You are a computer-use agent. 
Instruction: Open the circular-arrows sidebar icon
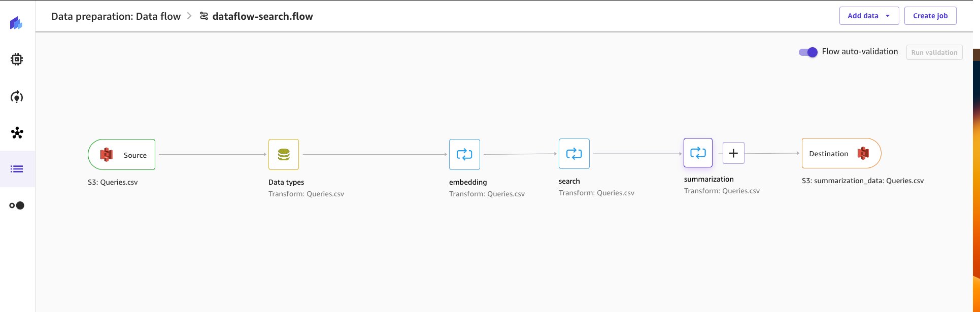tap(17, 96)
